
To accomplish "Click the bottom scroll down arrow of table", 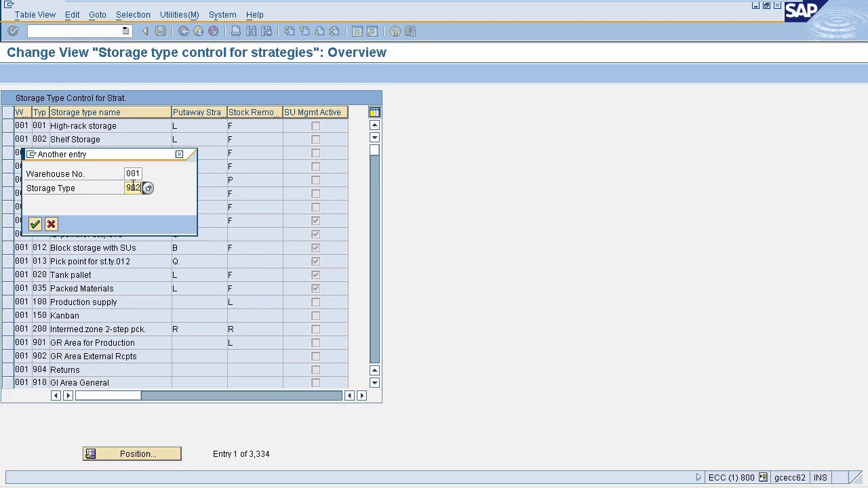I will click(x=374, y=383).
